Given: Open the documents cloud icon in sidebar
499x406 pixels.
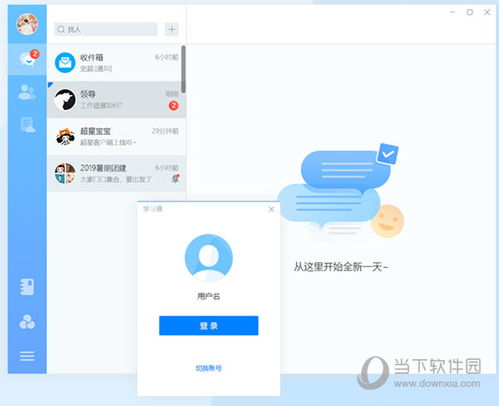Looking at the screenshot, I should [x=27, y=125].
